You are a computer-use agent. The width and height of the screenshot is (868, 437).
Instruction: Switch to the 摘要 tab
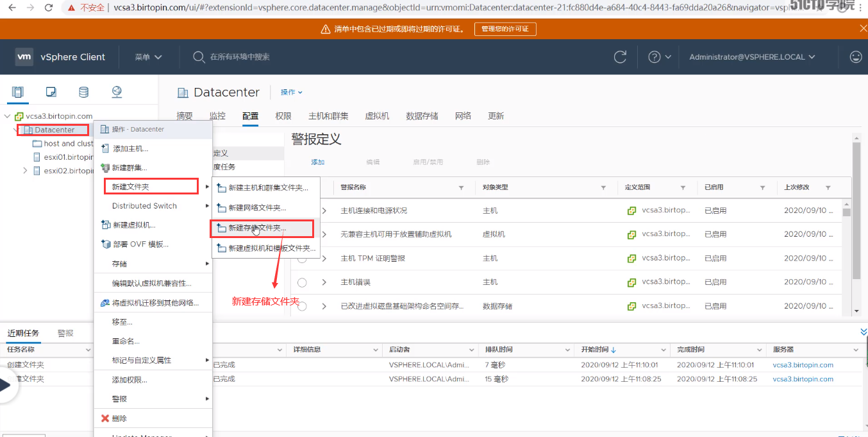[x=185, y=116]
